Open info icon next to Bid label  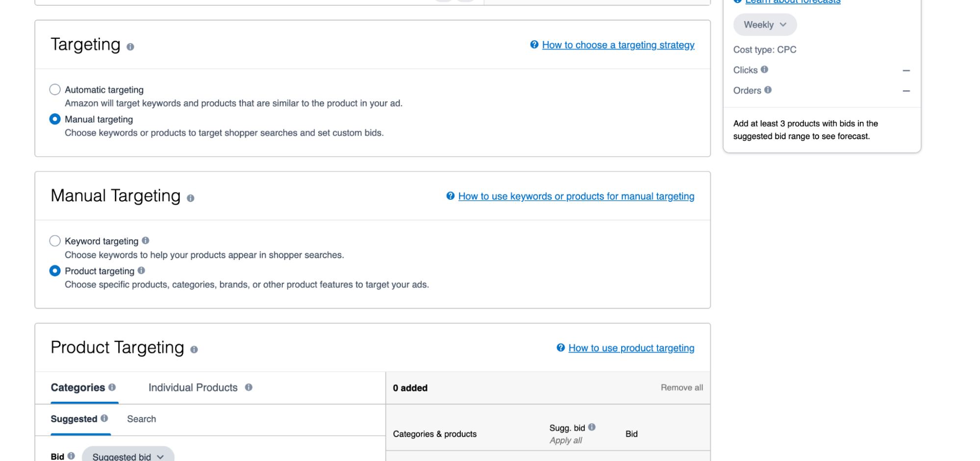pos(71,456)
